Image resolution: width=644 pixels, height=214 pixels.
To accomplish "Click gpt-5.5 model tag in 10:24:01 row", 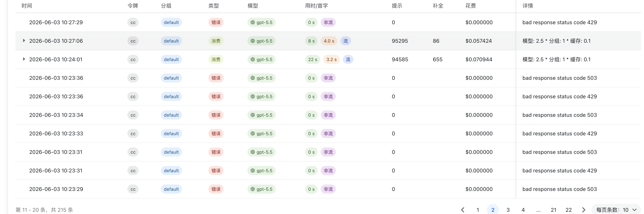I will pos(261,59).
